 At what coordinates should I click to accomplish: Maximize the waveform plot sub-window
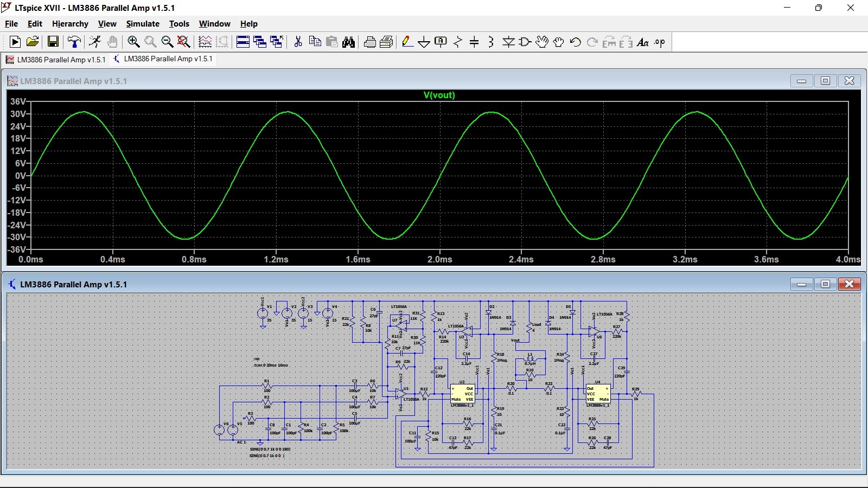[x=825, y=81]
